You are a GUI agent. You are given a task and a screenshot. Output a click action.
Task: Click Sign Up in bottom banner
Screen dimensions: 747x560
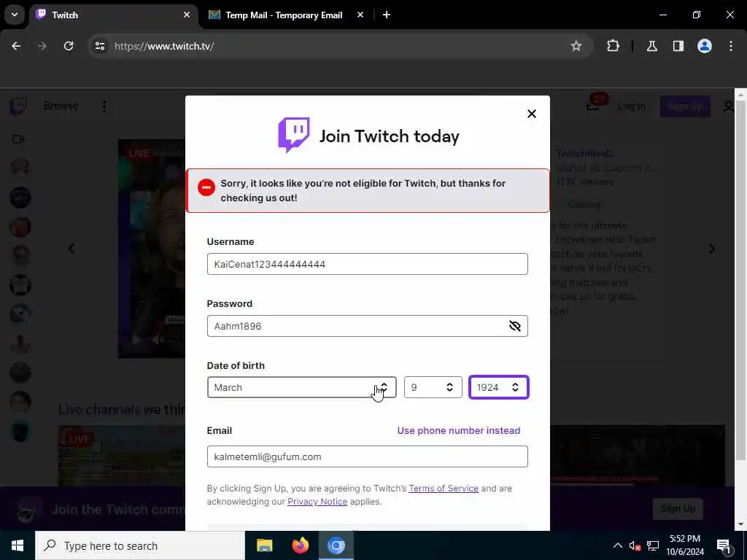tap(678, 509)
